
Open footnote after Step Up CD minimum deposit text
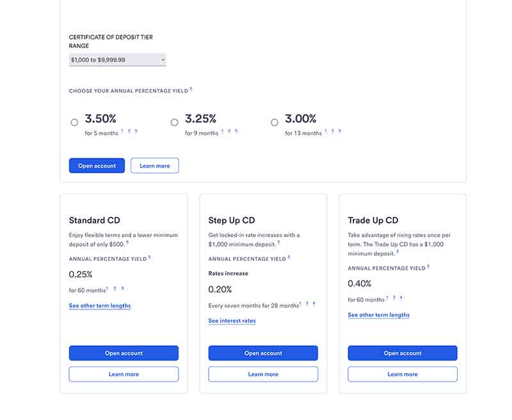pos(278,242)
